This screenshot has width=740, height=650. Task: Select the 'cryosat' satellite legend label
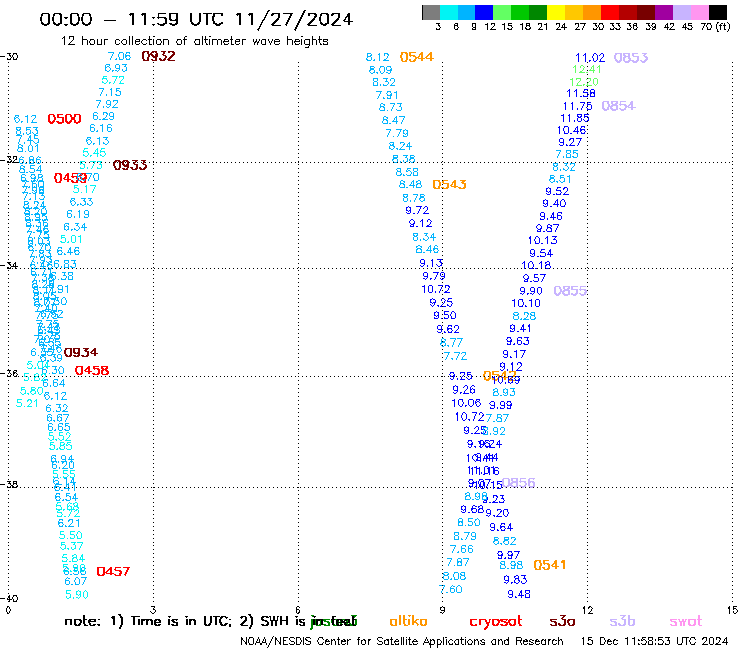tap(496, 622)
